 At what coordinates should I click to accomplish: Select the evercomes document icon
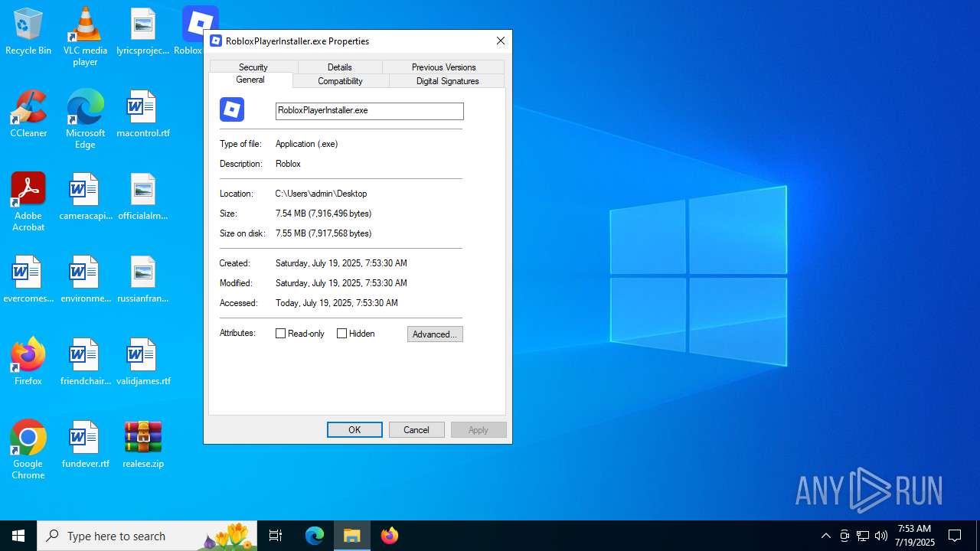tap(28, 279)
